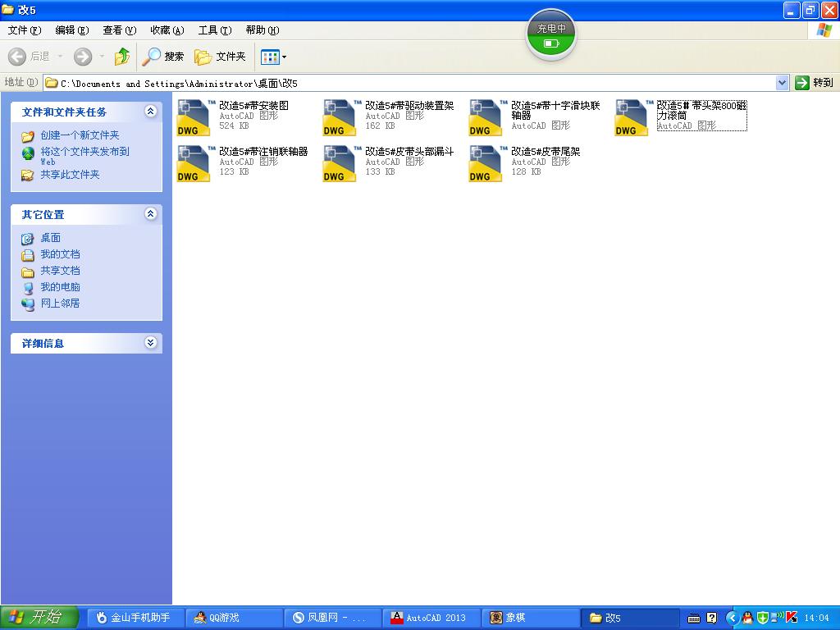Open the address bar dropdown list
The image size is (840, 630).
(x=782, y=82)
